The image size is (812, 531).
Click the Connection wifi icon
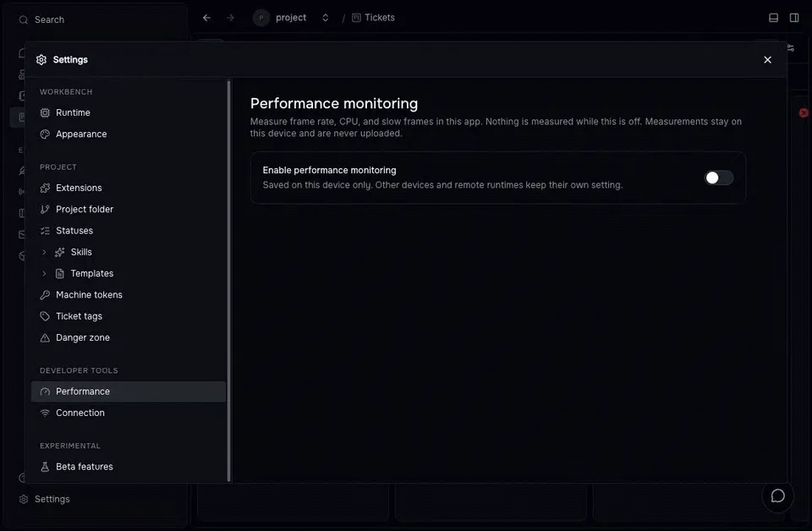click(45, 413)
